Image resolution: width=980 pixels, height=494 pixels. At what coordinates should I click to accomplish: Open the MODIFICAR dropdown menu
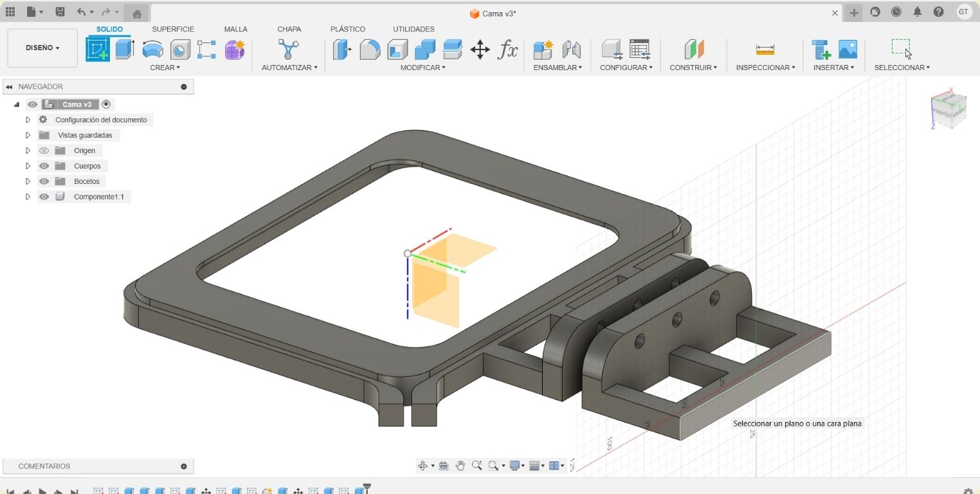422,68
